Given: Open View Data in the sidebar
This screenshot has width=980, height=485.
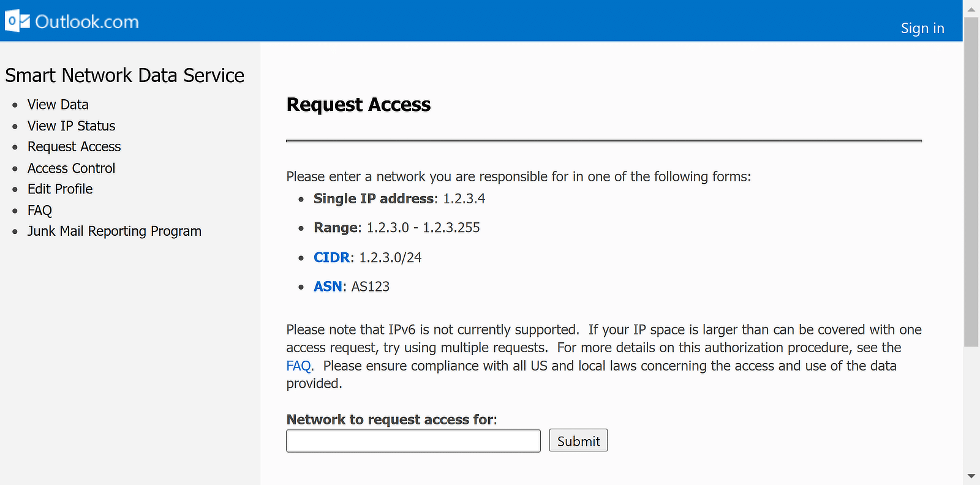Looking at the screenshot, I should (58, 105).
